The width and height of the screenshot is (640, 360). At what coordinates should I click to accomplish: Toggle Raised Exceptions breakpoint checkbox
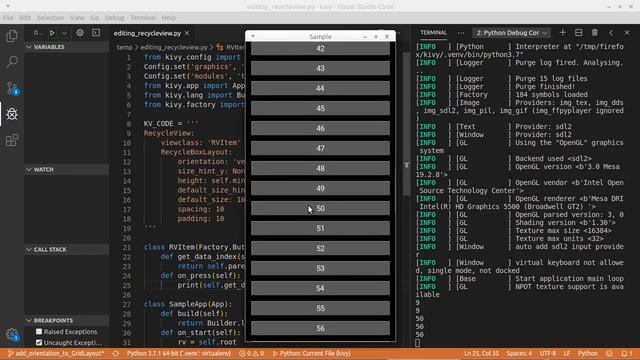[39, 332]
